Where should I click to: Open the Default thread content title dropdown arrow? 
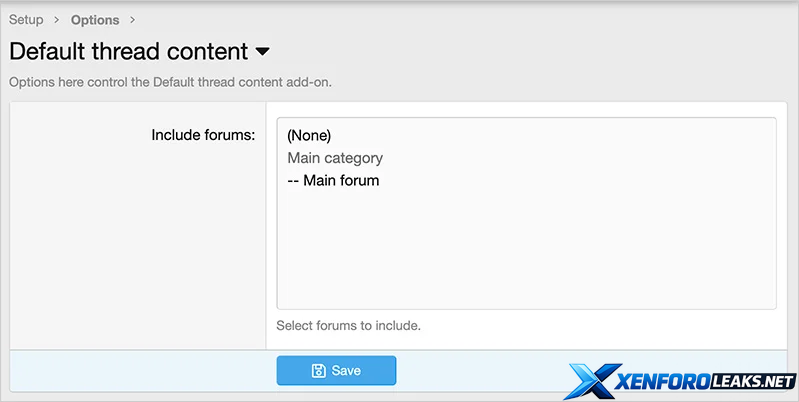(x=263, y=51)
